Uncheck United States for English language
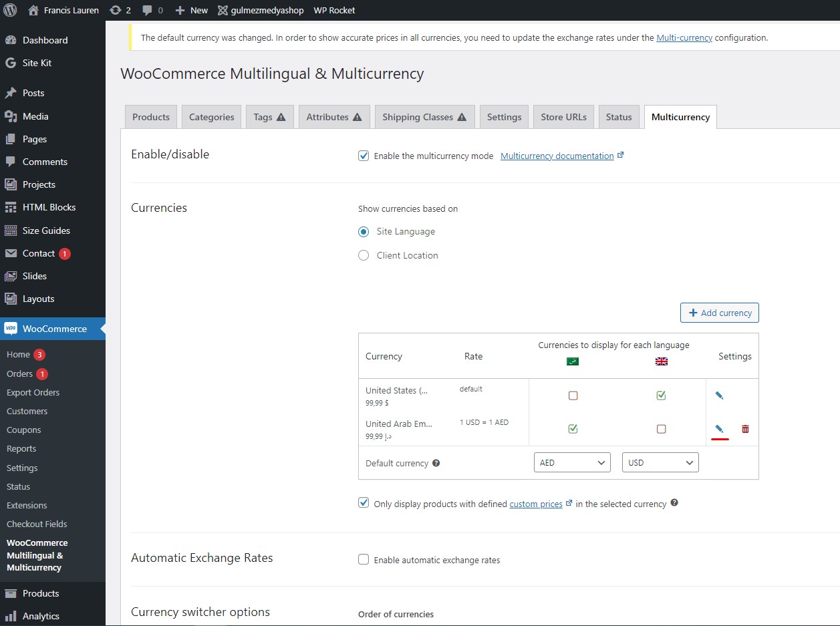 [661, 396]
